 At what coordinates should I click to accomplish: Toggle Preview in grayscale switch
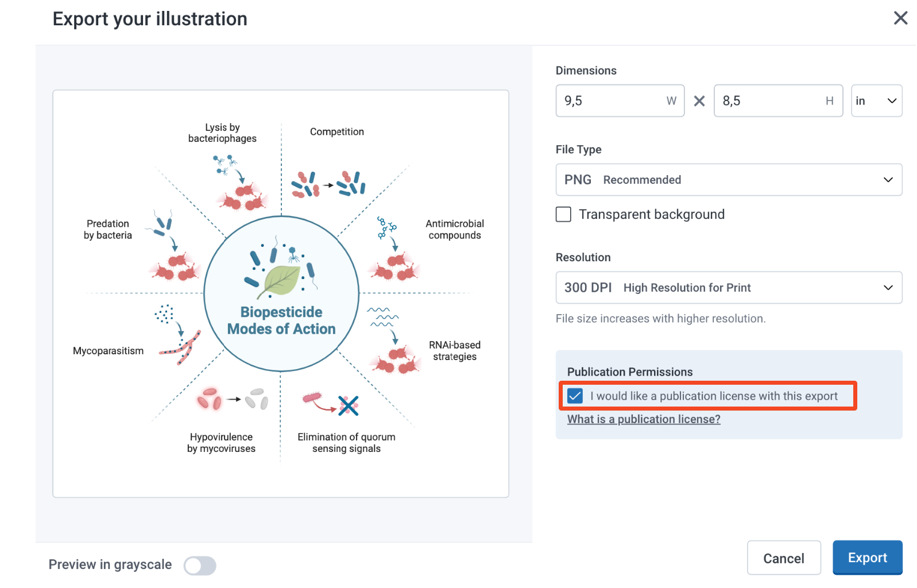tap(200, 565)
